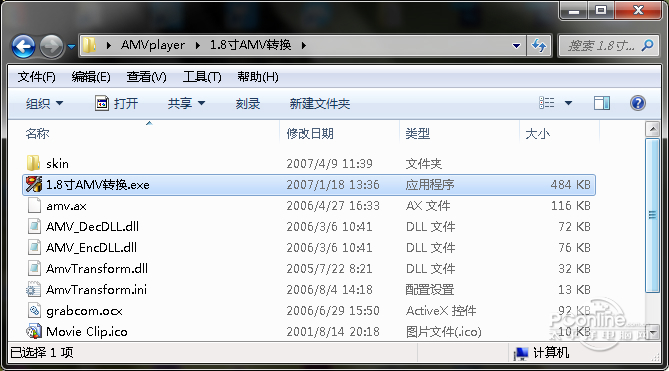
Task: Open the 工具(T) menu
Action: pyautogui.click(x=202, y=77)
